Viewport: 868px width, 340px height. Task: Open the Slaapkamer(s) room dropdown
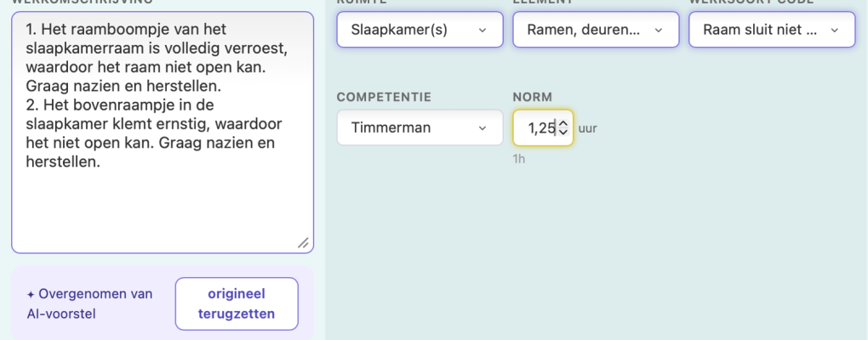(x=420, y=30)
